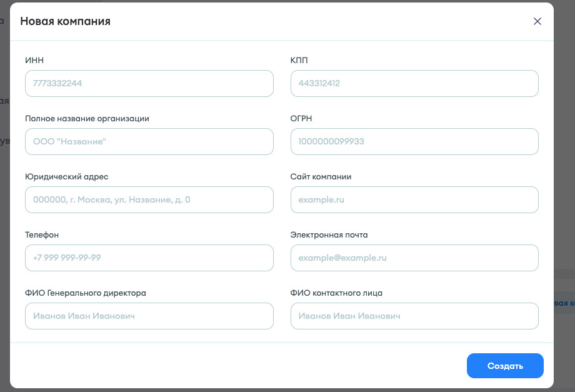Click the contact person name input field
The width and height of the screenshot is (575, 392).
[414, 316]
